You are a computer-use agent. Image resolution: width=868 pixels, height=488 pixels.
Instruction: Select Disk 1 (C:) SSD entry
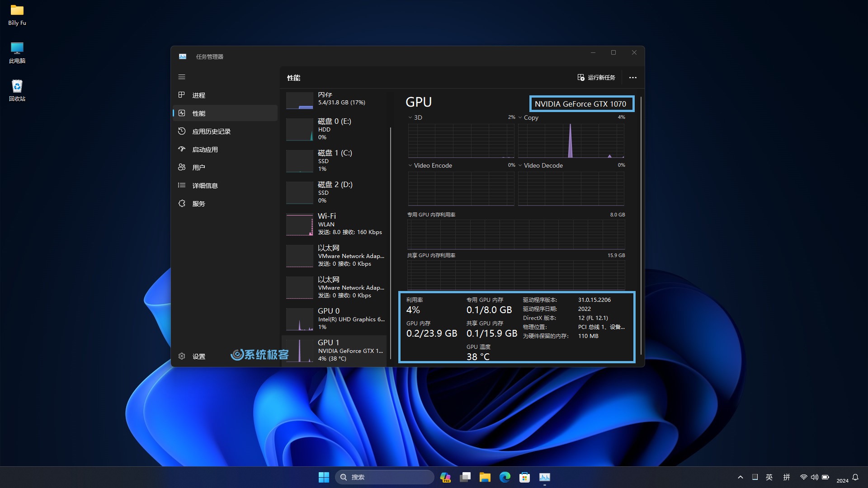pos(335,160)
